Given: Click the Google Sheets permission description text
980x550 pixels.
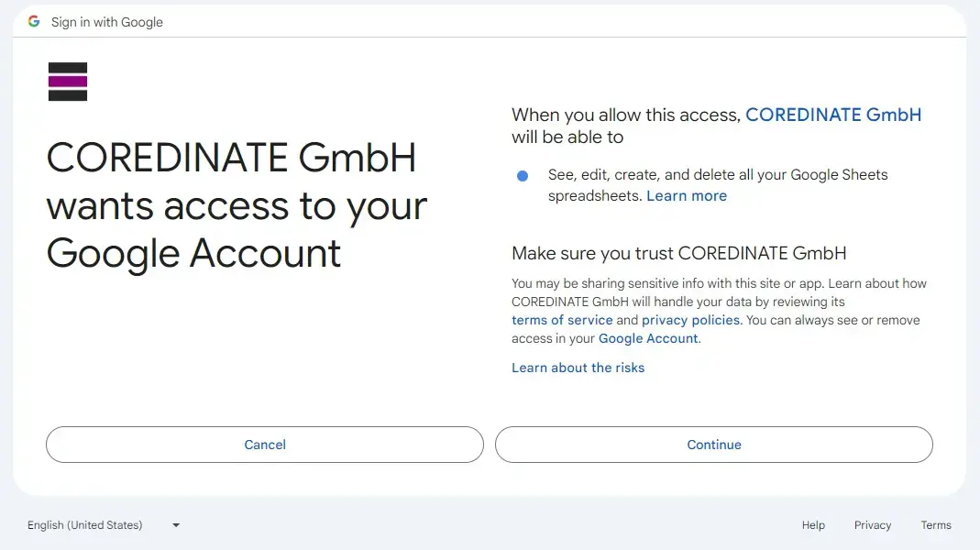Looking at the screenshot, I should 718,175.
